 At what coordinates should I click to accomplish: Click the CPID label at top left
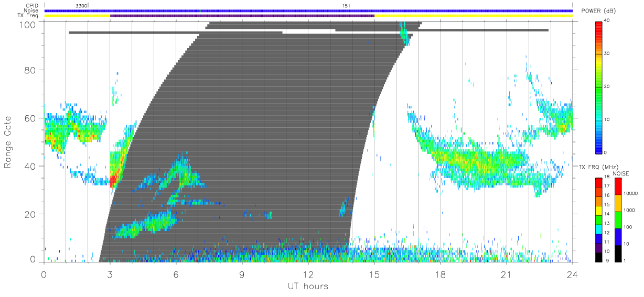33,6
